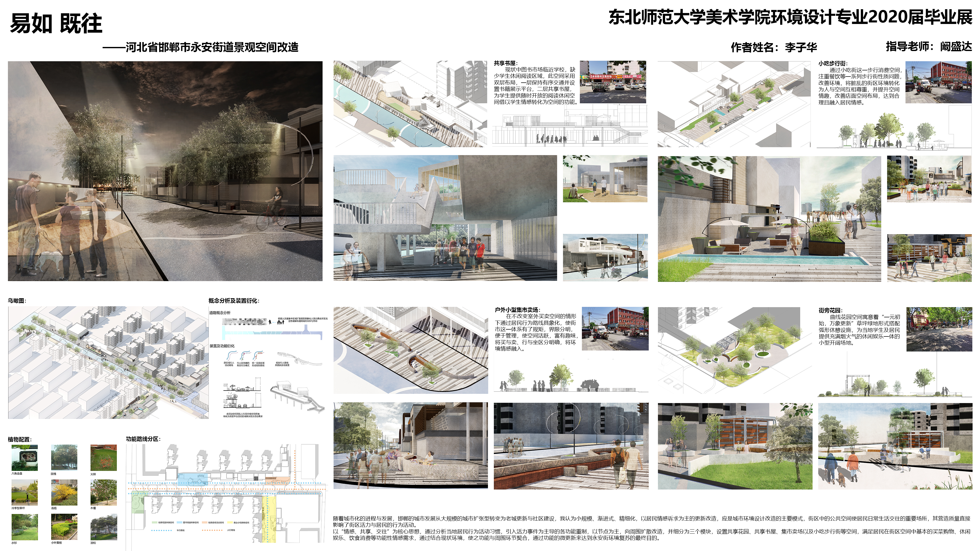
Task: Click the 户外小型集市卖场 heading
Action: pos(517,309)
